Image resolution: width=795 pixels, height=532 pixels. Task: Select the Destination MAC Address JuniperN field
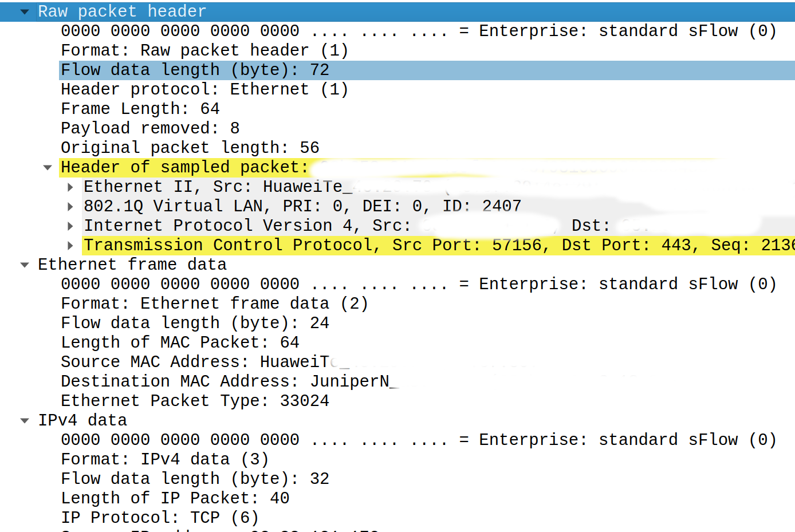click(229, 381)
